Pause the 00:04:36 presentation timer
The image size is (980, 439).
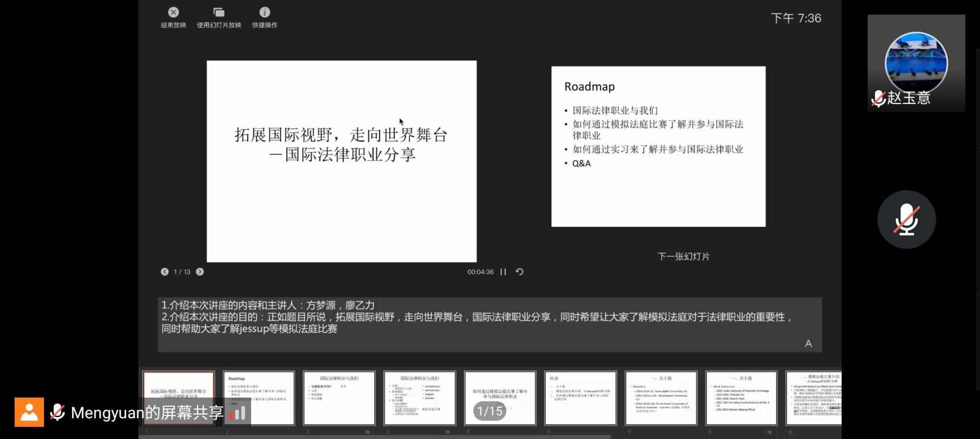tap(503, 272)
